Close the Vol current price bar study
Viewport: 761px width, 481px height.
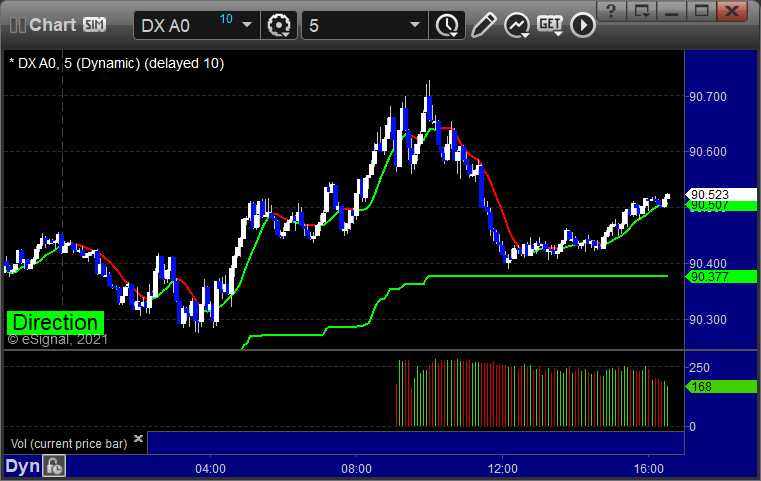tap(138, 438)
